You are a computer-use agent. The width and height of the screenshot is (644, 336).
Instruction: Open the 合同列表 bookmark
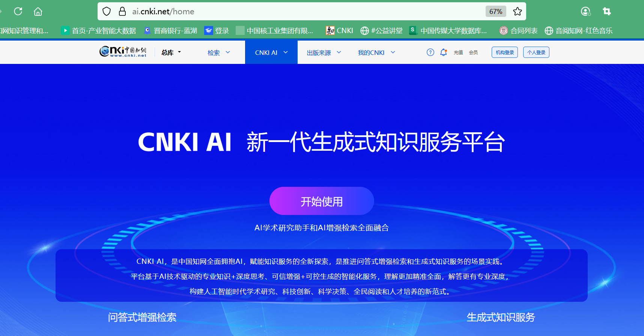click(519, 30)
